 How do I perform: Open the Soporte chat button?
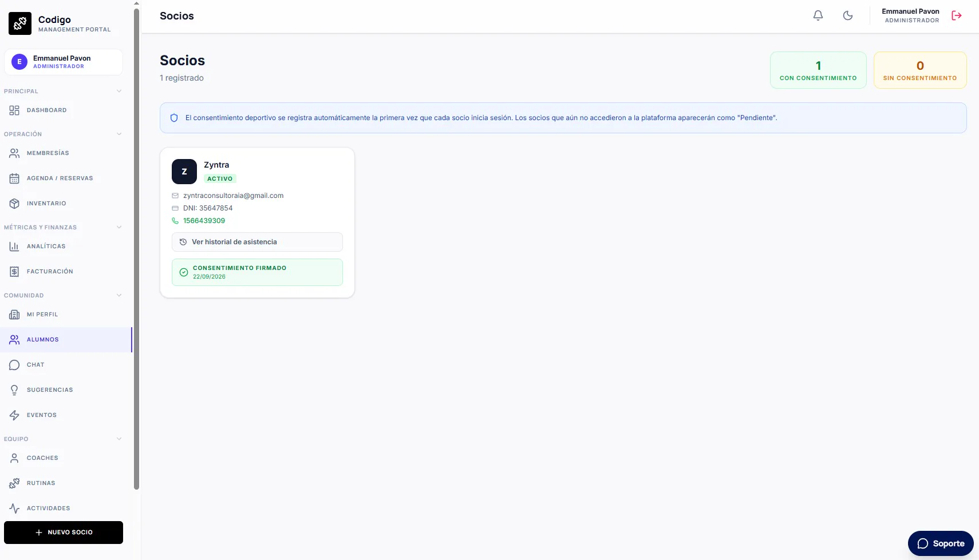tap(941, 543)
